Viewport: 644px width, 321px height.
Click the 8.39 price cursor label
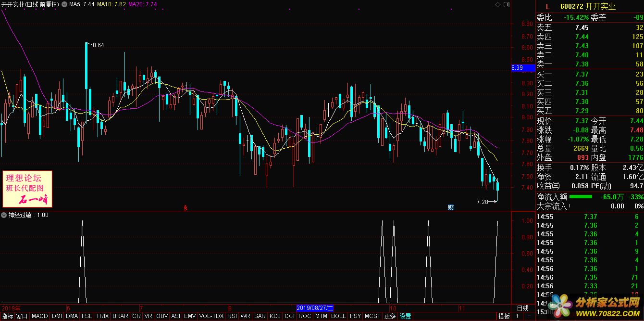coord(523,68)
